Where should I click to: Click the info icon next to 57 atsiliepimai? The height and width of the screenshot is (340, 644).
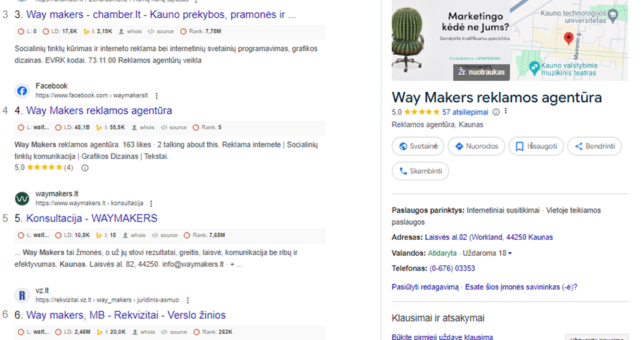pyautogui.click(x=496, y=112)
